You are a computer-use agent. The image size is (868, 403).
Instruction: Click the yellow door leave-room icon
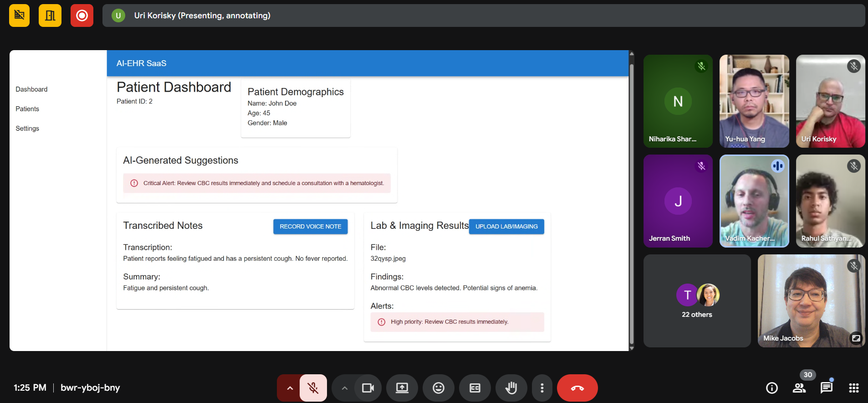(50, 15)
